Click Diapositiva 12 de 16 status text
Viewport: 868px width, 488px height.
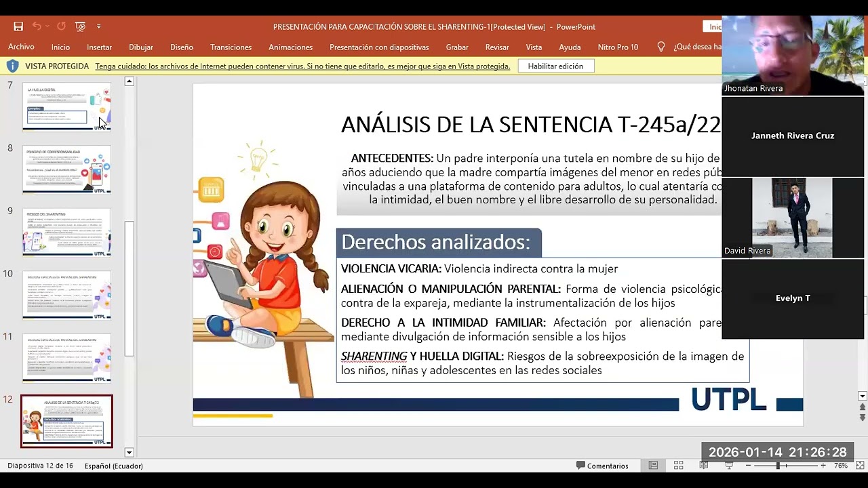point(40,466)
